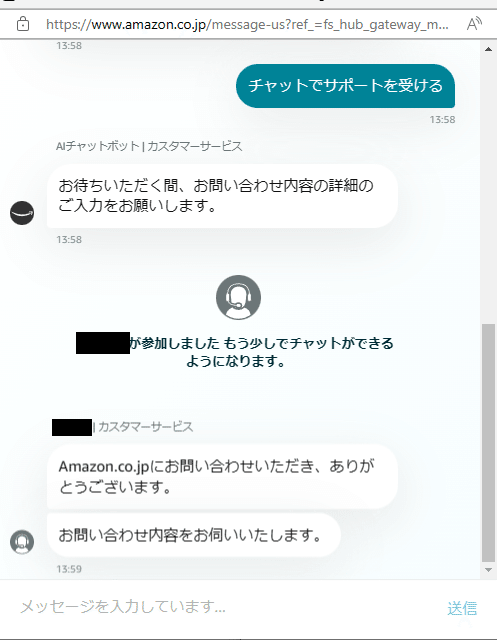The height and width of the screenshot is (640, 497).
Task: Click the お問い合わせ内容をお伺いいたします message bubble
Action: click(194, 535)
